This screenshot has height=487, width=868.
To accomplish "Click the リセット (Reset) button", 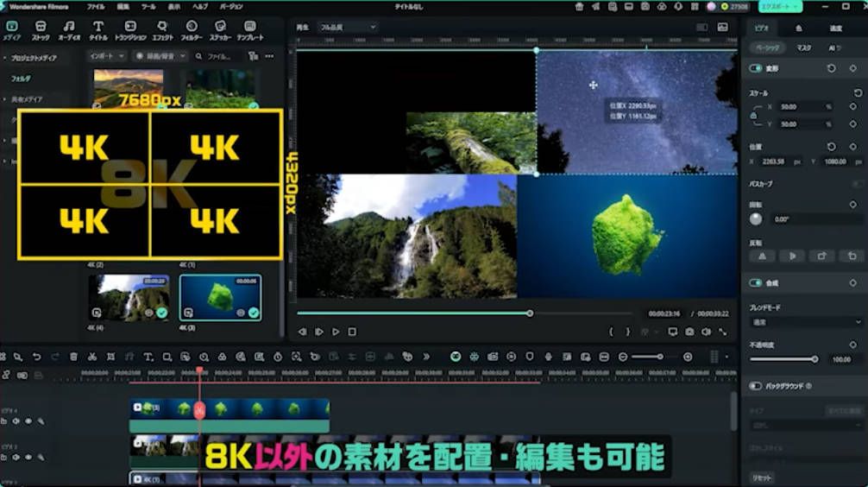I will [x=762, y=478].
